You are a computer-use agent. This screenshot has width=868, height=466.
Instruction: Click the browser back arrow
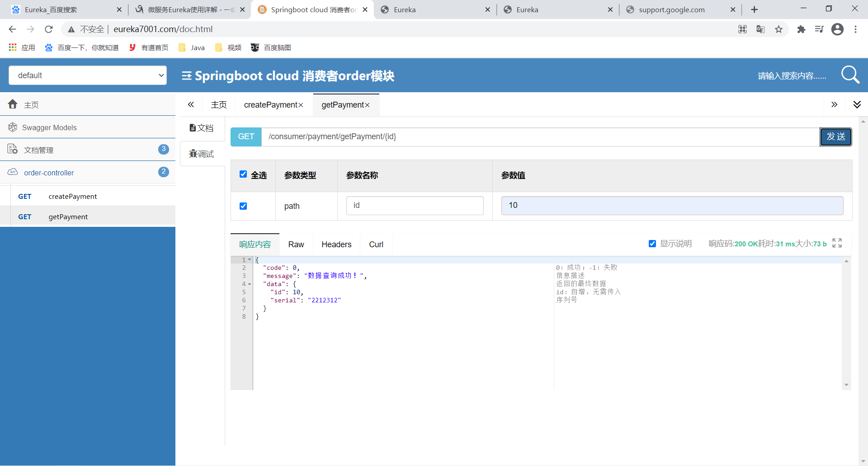click(x=12, y=29)
